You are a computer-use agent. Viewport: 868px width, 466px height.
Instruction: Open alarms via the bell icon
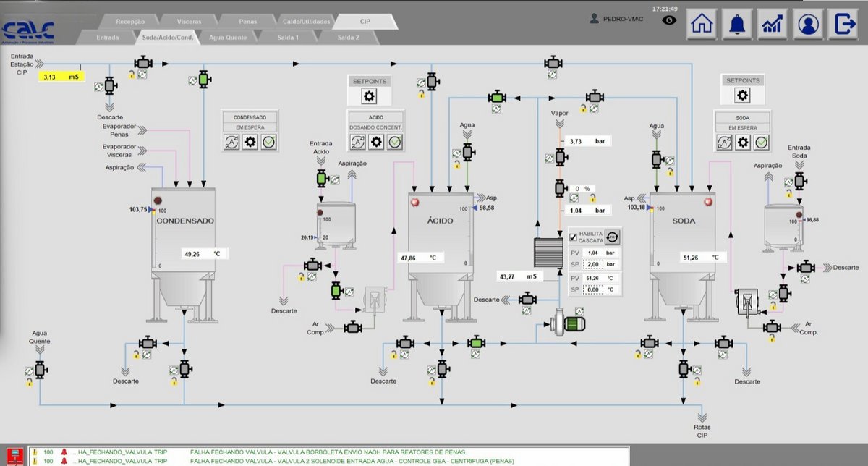737,24
